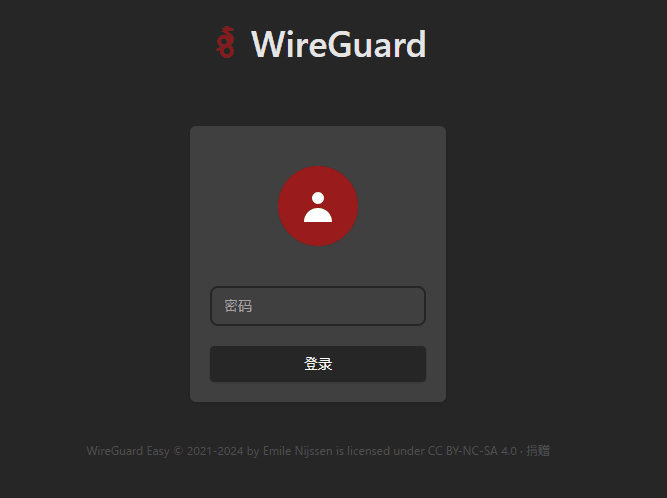Click the red WireGuard dragon logo
667x498 pixels.
pyautogui.click(x=225, y=42)
